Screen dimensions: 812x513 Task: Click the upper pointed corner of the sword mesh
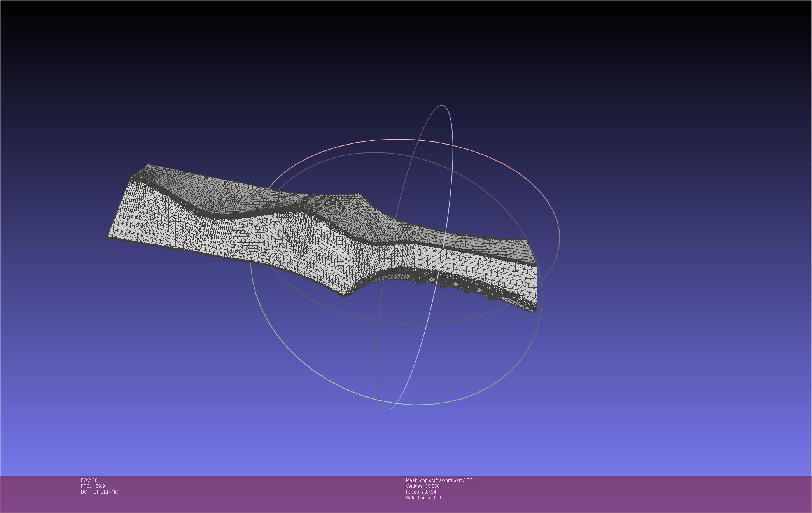pyautogui.click(x=360, y=194)
